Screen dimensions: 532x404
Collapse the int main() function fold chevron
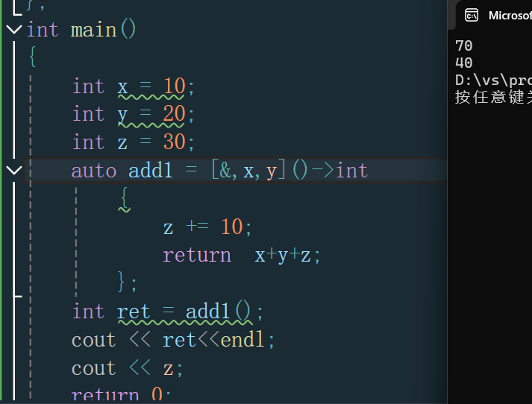click(x=14, y=30)
